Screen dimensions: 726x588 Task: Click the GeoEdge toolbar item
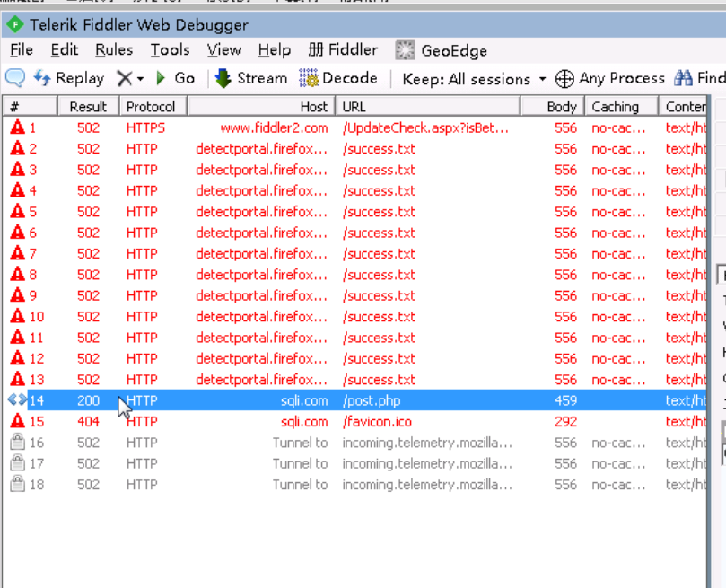coord(441,50)
